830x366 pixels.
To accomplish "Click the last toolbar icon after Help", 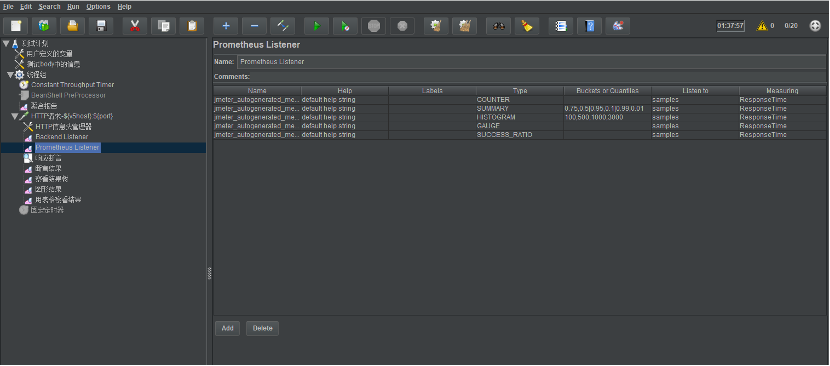I will [x=618, y=26].
